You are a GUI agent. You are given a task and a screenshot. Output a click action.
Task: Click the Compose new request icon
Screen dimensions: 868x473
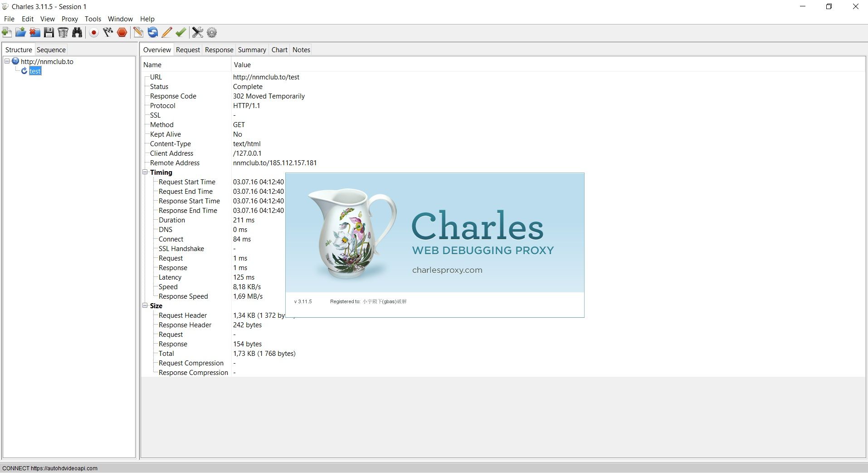[x=138, y=32]
